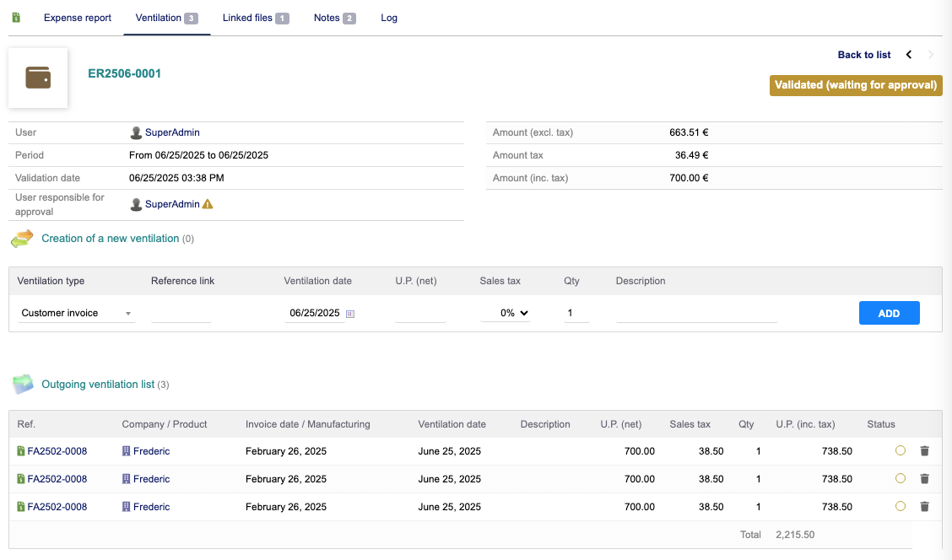Open the Notes tab

[x=334, y=18]
